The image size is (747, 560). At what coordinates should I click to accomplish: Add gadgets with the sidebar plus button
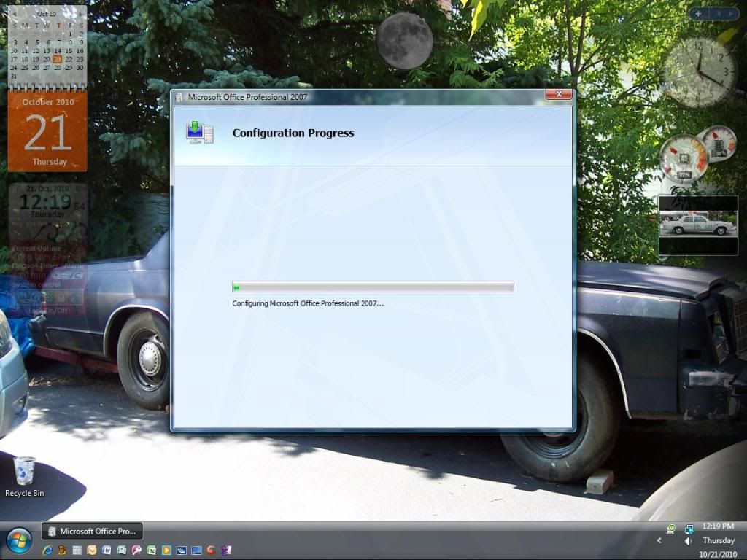tap(698, 14)
